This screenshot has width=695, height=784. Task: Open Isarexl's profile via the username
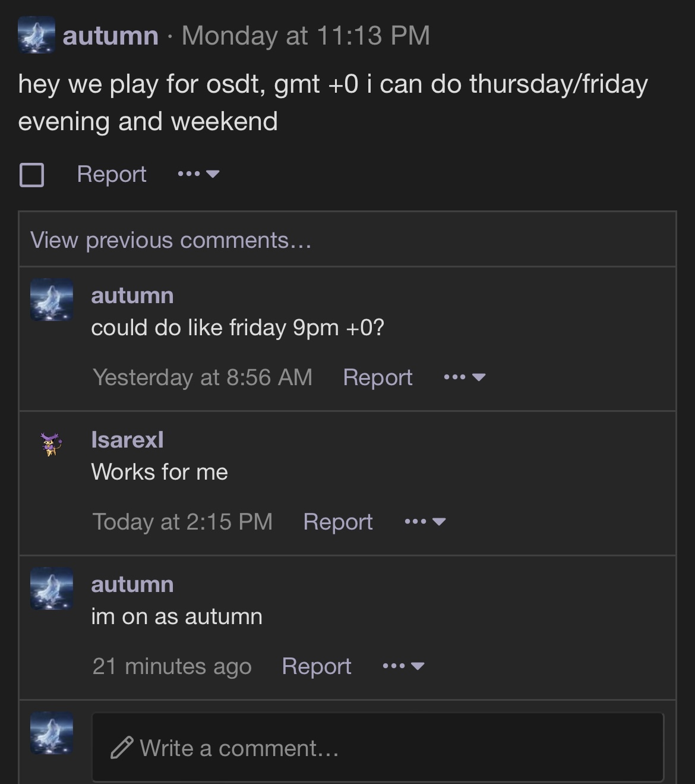point(127,440)
